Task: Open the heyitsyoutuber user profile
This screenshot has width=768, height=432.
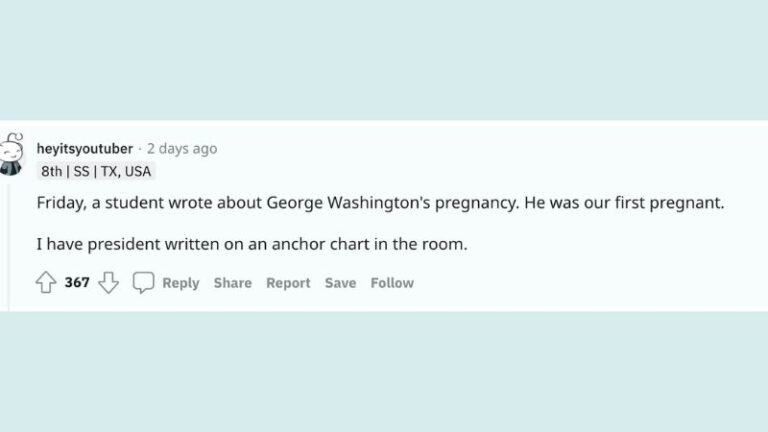Action: point(84,148)
